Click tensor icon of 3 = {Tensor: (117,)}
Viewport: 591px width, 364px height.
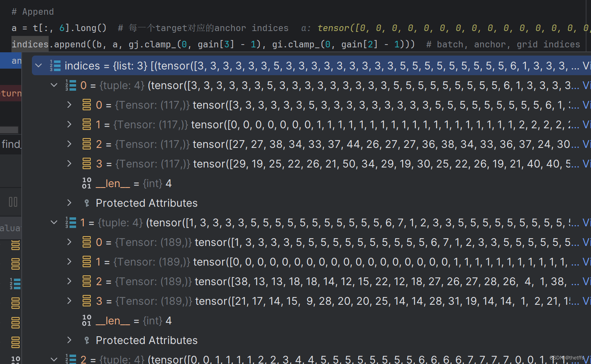pos(87,163)
